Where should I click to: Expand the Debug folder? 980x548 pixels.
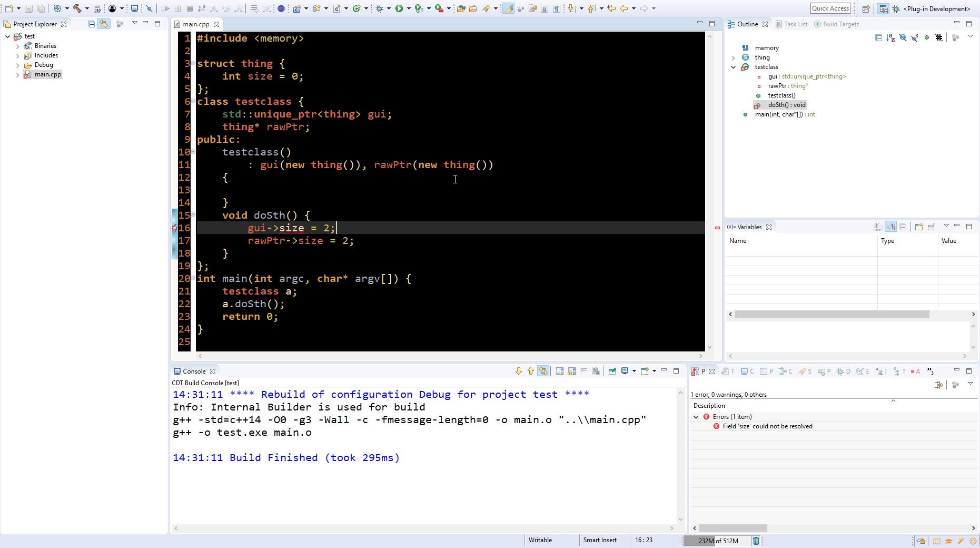(17, 65)
